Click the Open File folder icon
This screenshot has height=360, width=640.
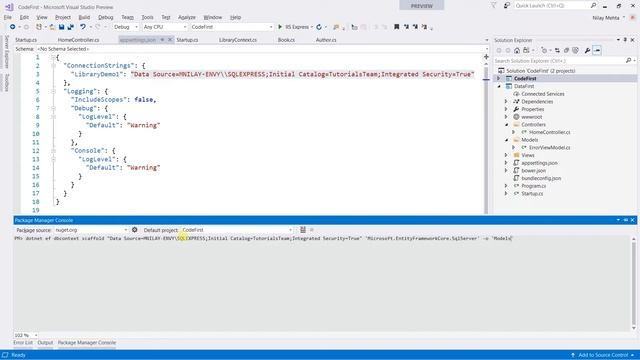(52, 27)
